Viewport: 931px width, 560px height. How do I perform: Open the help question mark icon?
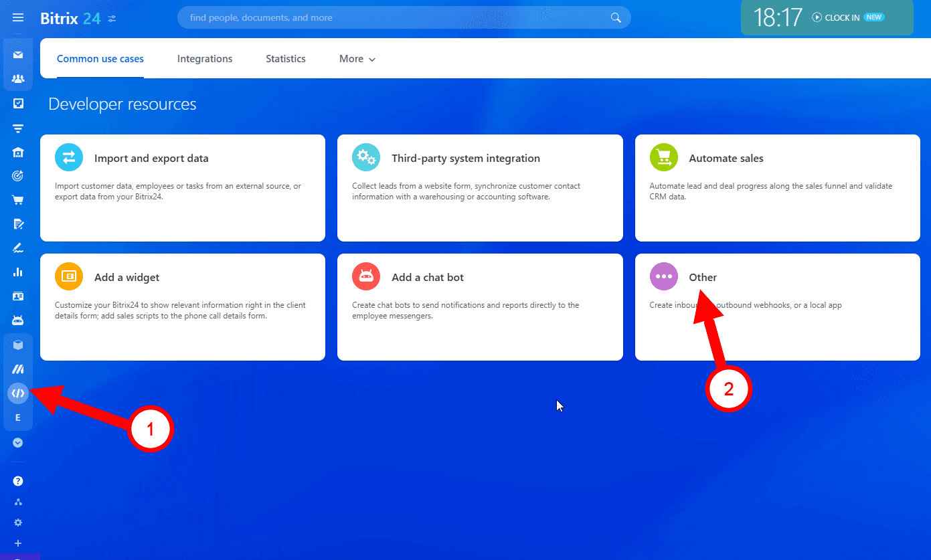(18, 481)
